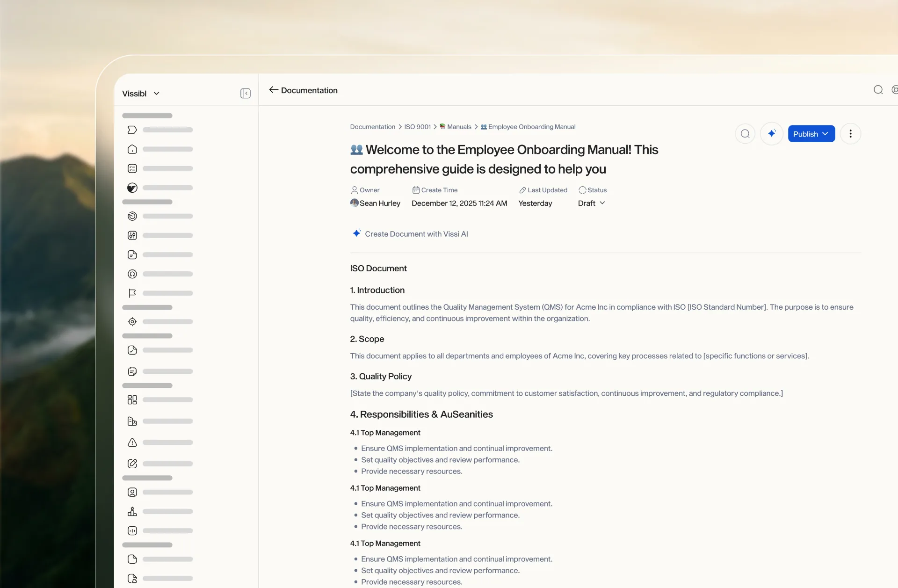Click the Documentation page header title

pos(309,90)
